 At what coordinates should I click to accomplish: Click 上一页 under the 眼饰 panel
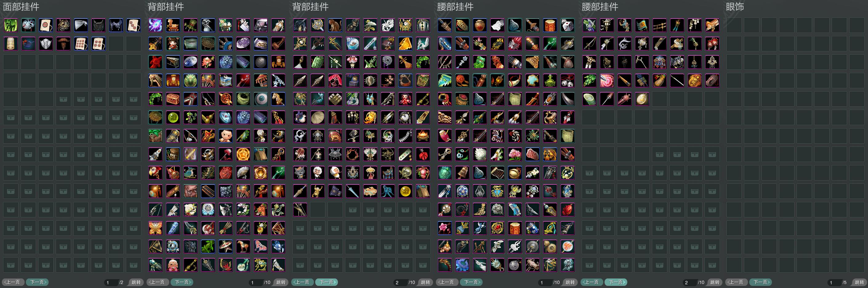736,282
